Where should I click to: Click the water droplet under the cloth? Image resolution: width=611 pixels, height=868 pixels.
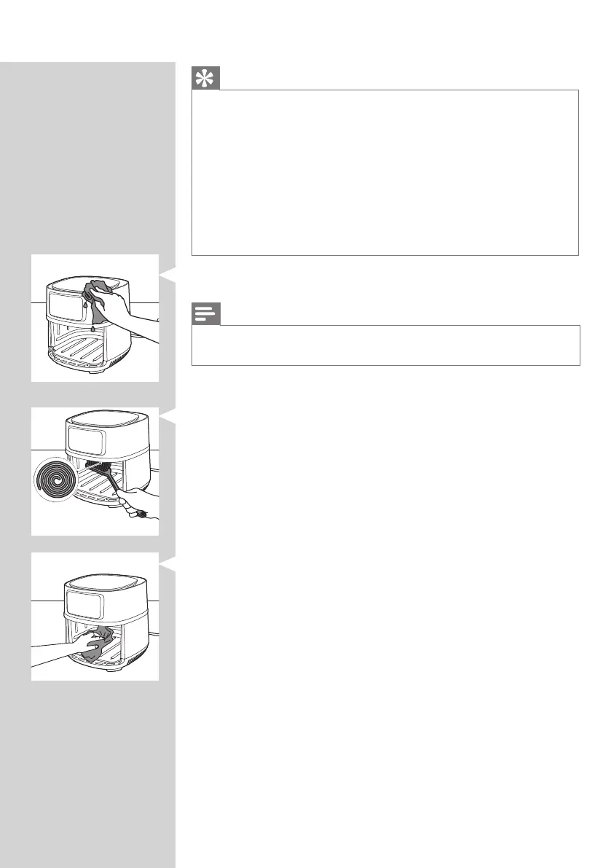[92, 329]
